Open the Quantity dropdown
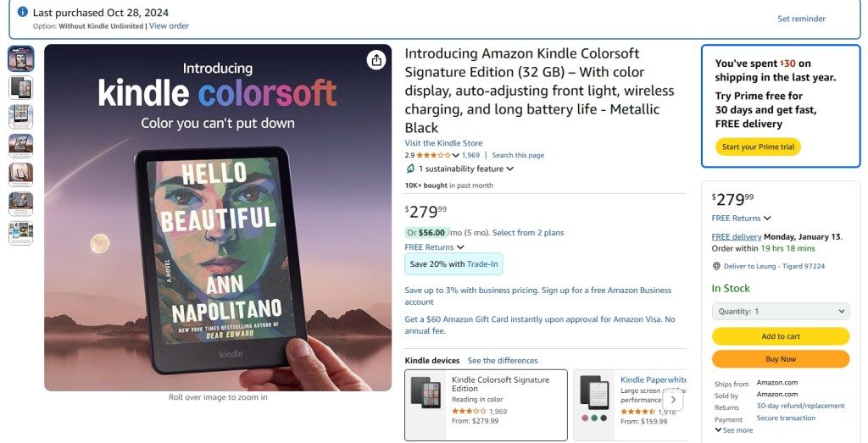The height and width of the screenshot is (443, 868). click(780, 311)
